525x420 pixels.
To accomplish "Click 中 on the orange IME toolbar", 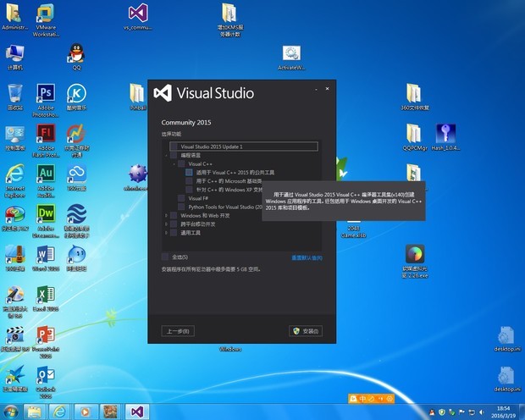I will [362, 399].
